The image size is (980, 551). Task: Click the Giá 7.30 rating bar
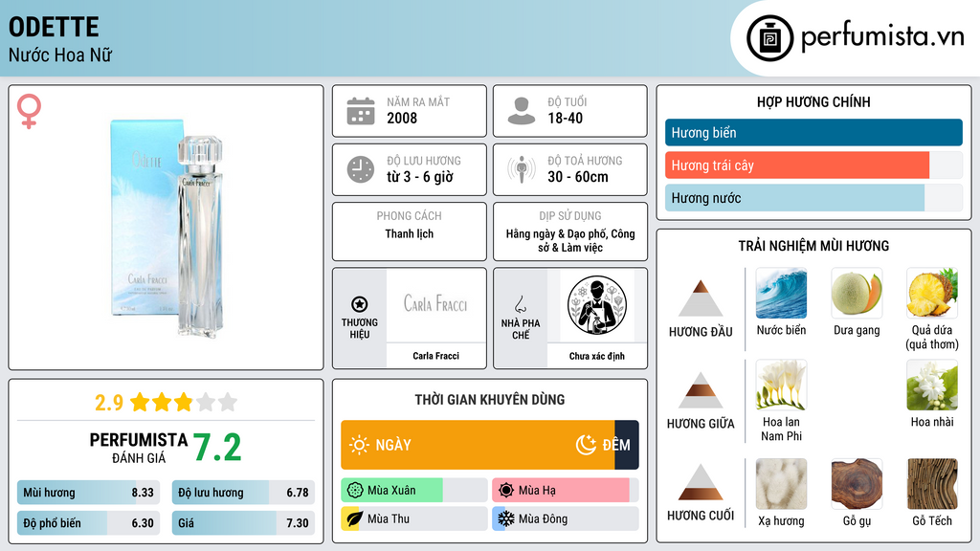[x=243, y=523]
